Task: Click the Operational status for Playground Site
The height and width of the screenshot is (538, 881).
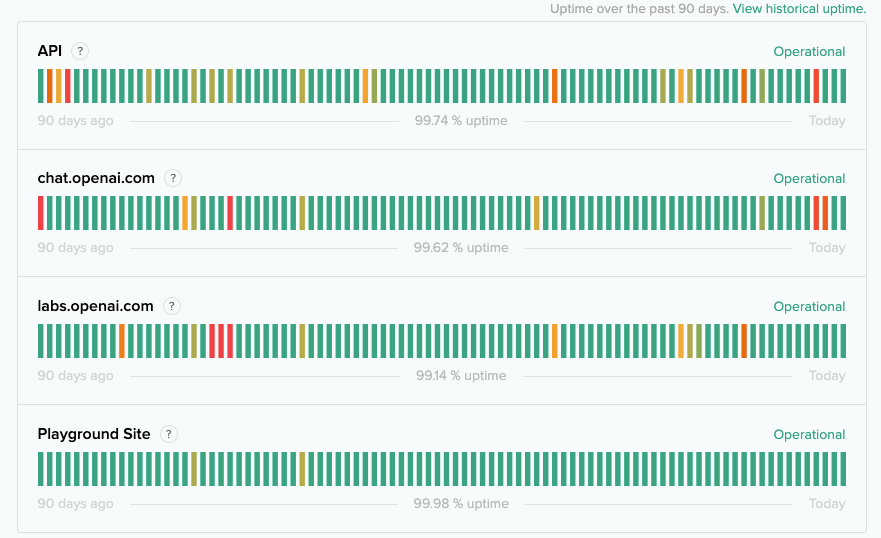Action: point(809,435)
